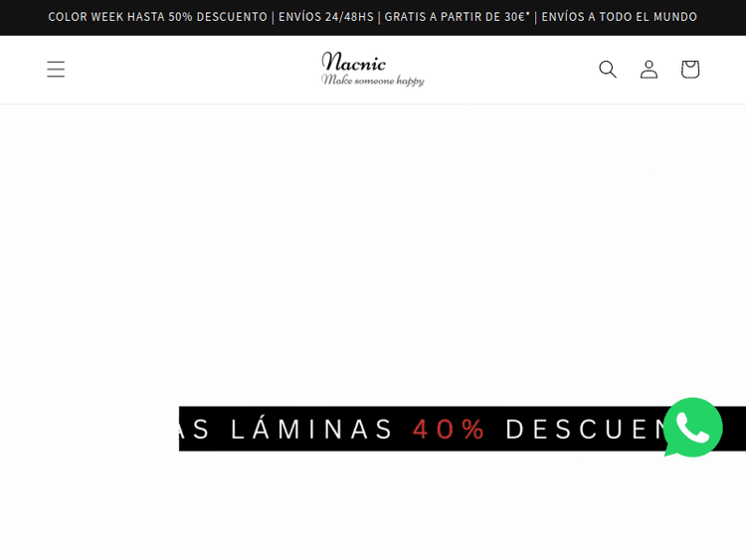Click 'GRATIS A PARTIR DE 30€*' text
This screenshot has width=746, height=560.
click(x=458, y=17)
